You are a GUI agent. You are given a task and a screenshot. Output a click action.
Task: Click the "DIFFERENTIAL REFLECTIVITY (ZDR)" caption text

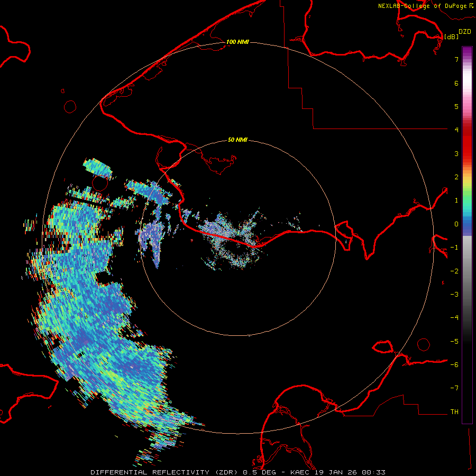164,472
